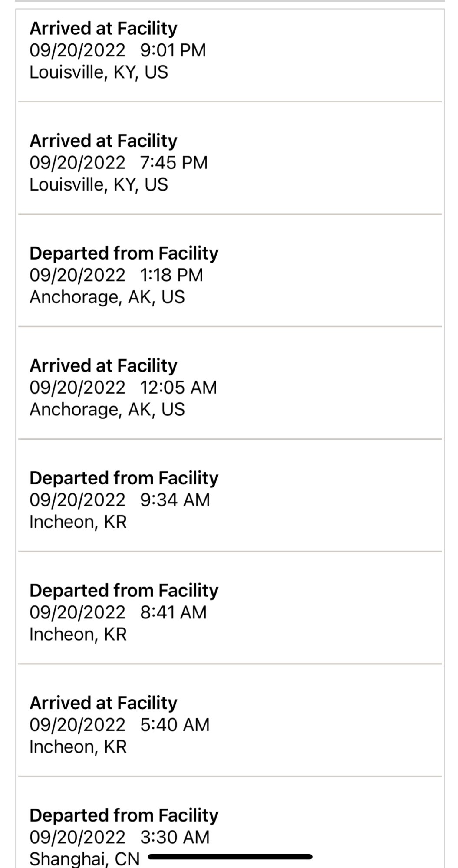Select the 9:01 PM timestamp

click(x=118, y=50)
